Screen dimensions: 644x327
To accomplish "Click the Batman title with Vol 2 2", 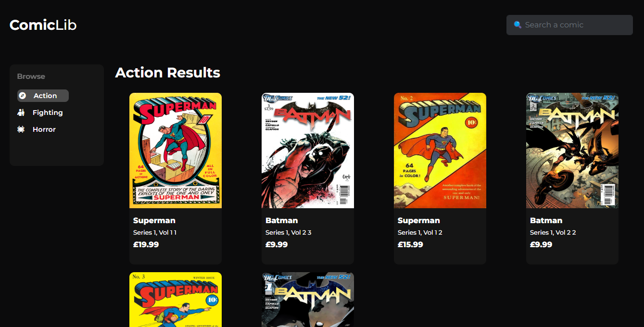I will click(546, 221).
